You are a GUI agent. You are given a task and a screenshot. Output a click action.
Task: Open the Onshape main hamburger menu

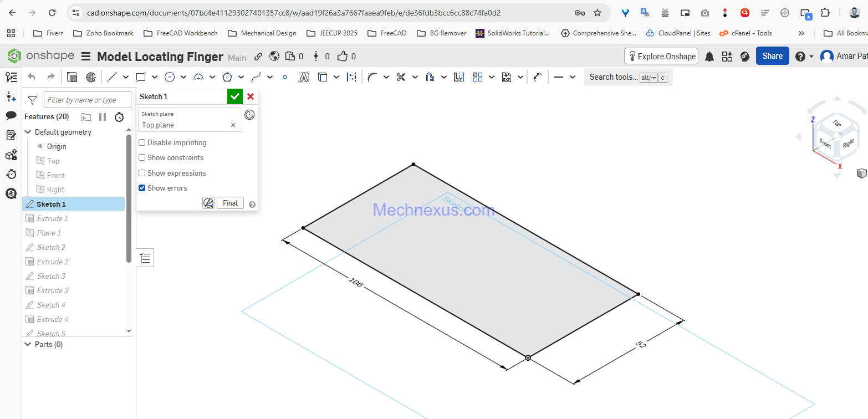coord(86,57)
